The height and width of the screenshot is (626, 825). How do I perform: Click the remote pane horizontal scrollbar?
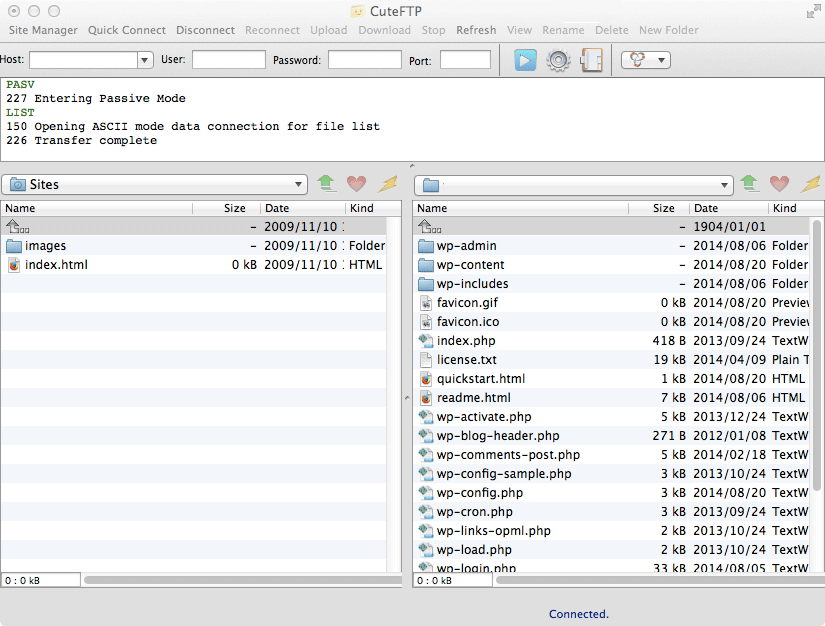coord(660,580)
